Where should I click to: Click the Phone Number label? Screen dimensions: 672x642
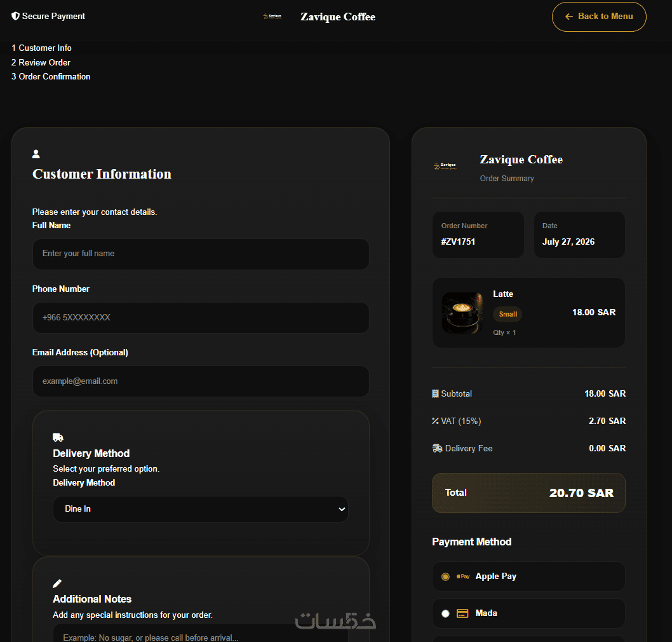coord(61,289)
